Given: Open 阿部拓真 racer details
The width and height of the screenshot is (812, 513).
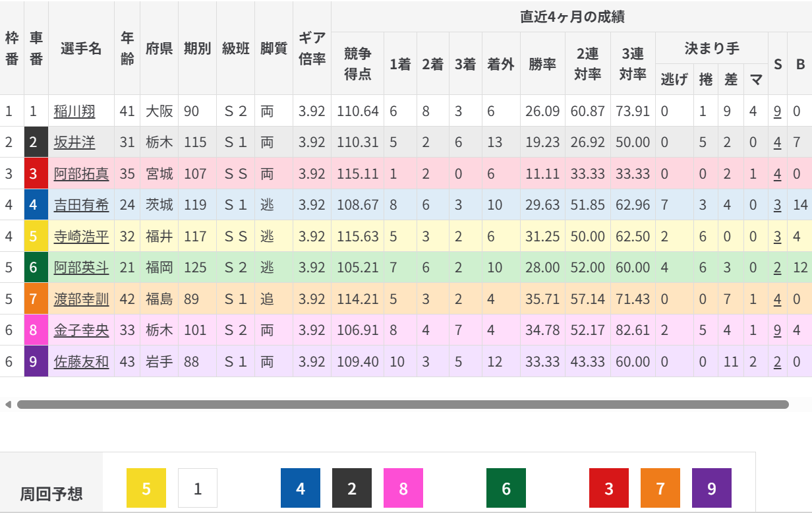Looking at the screenshot, I should click(x=81, y=174).
